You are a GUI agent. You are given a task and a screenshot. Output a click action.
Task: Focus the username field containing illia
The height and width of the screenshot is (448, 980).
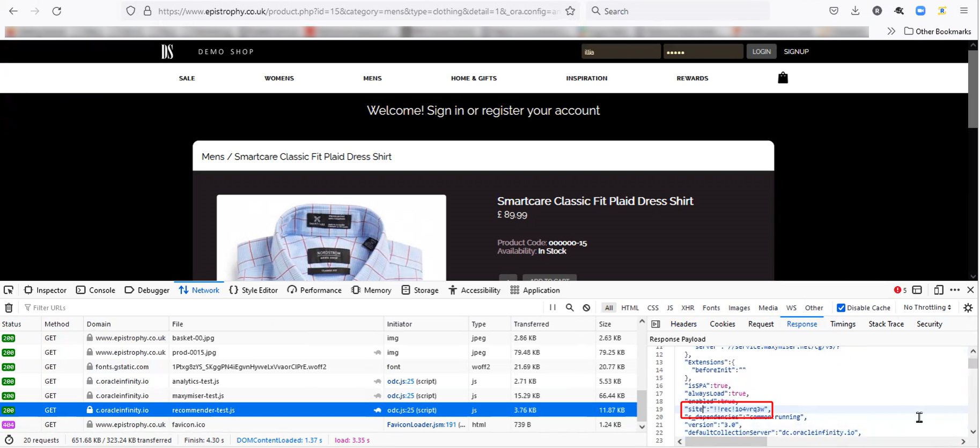tap(621, 51)
